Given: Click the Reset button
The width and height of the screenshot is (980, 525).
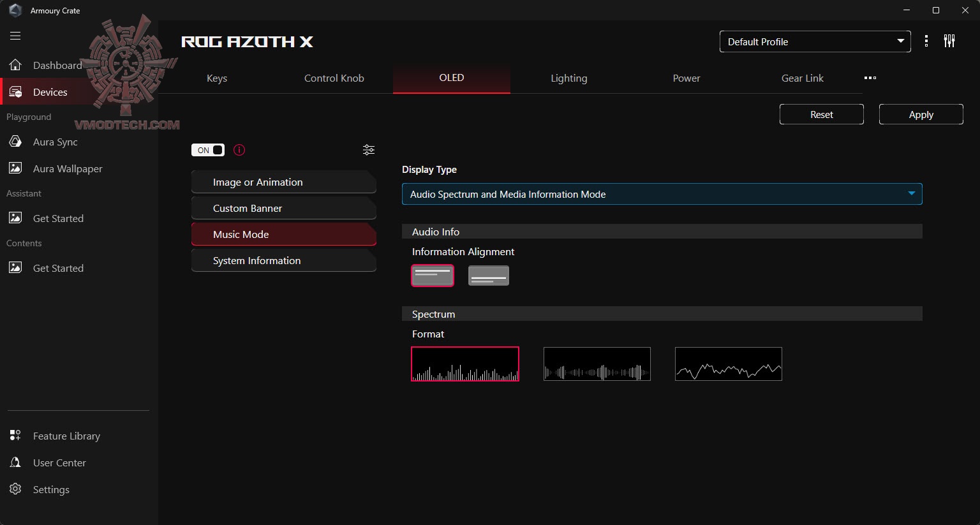Looking at the screenshot, I should pyautogui.click(x=822, y=114).
